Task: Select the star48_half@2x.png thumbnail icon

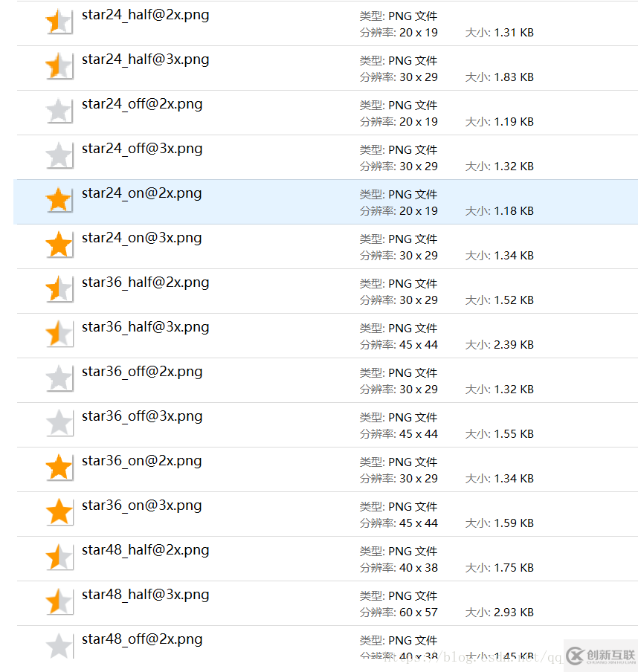Action: [59, 556]
